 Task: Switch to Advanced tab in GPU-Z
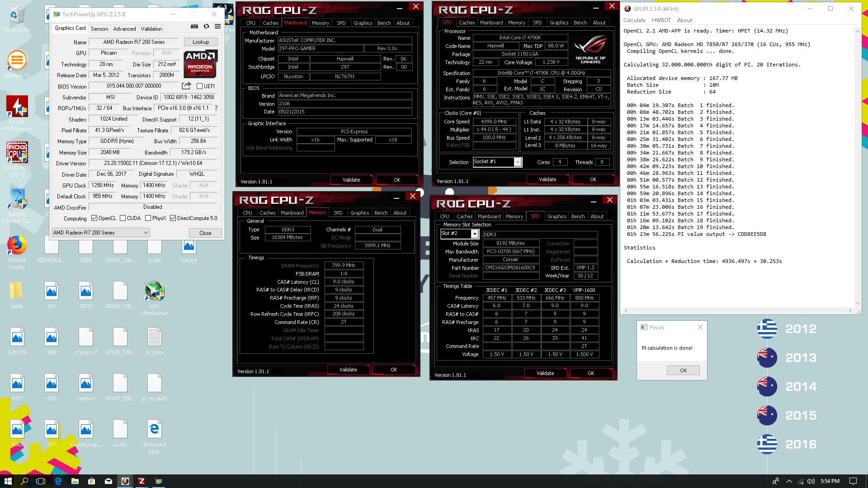point(124,28)
